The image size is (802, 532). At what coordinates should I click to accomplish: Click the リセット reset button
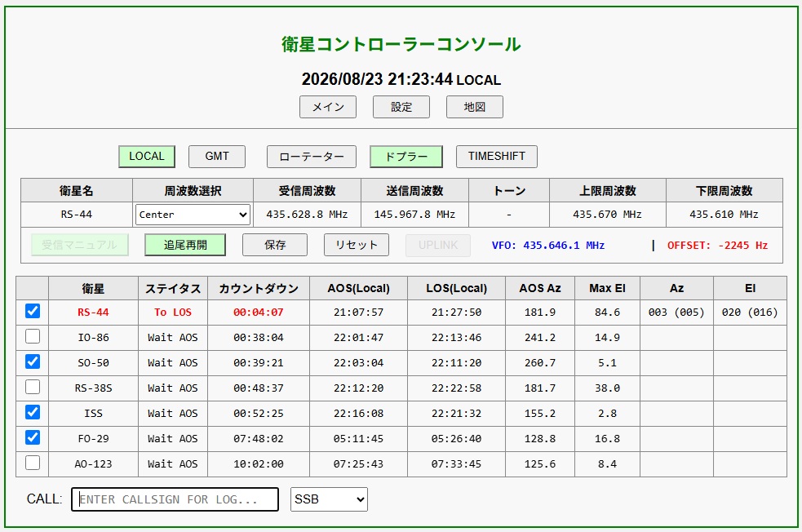coord(357,245)
